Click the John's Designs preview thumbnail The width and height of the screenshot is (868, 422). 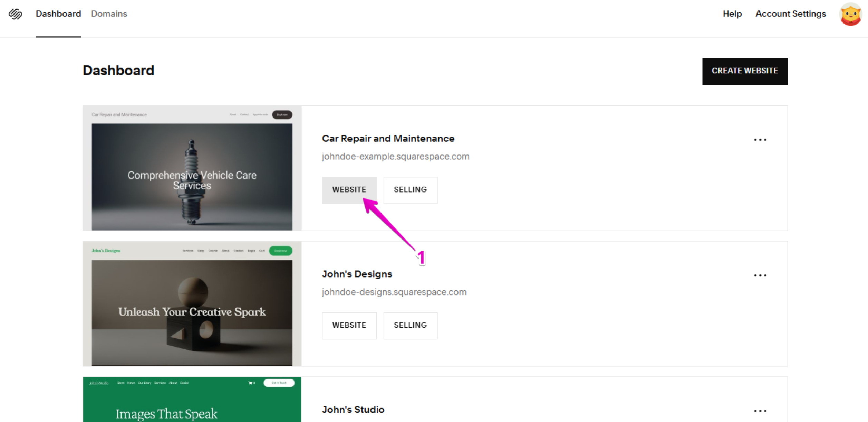tap(192, 304)
